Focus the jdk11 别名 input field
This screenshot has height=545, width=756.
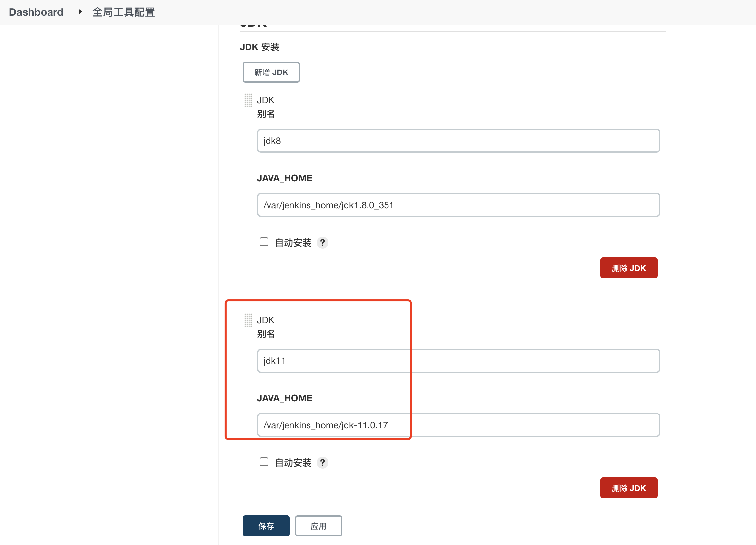458,361
